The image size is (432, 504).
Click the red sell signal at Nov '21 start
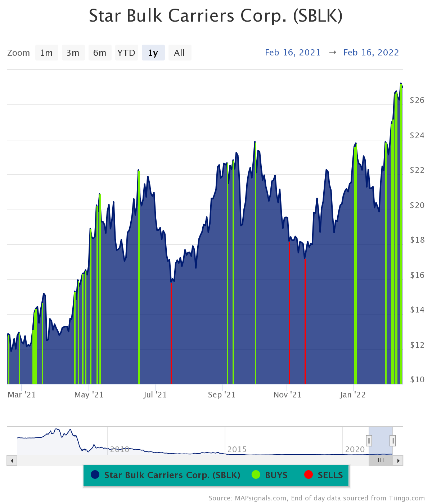pos(289,312)
